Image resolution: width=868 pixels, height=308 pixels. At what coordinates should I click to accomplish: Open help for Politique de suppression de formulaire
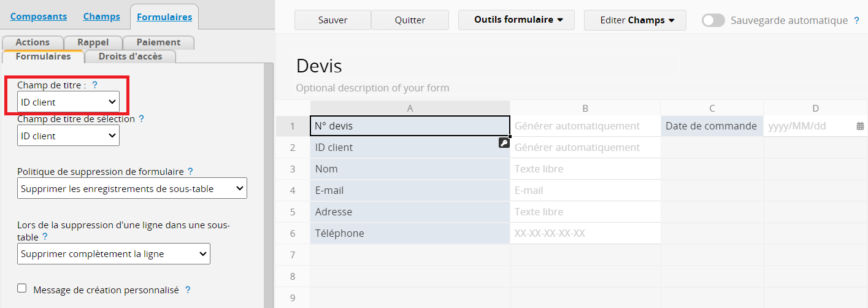click(x=190, y=172)
